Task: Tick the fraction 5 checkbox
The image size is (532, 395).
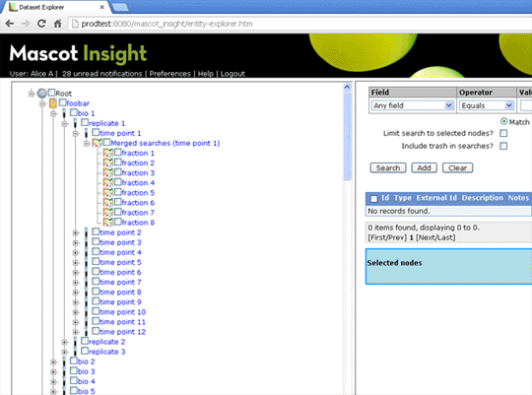Action: pos(118,192)
